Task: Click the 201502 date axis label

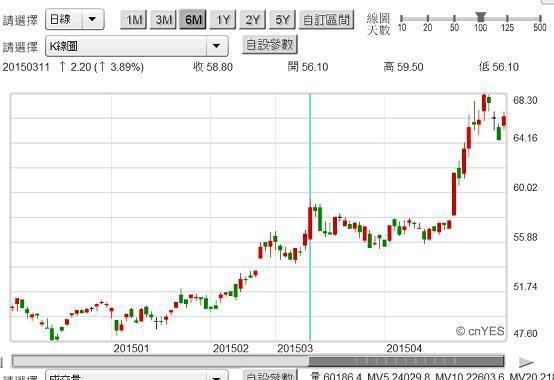Action: 231,349
